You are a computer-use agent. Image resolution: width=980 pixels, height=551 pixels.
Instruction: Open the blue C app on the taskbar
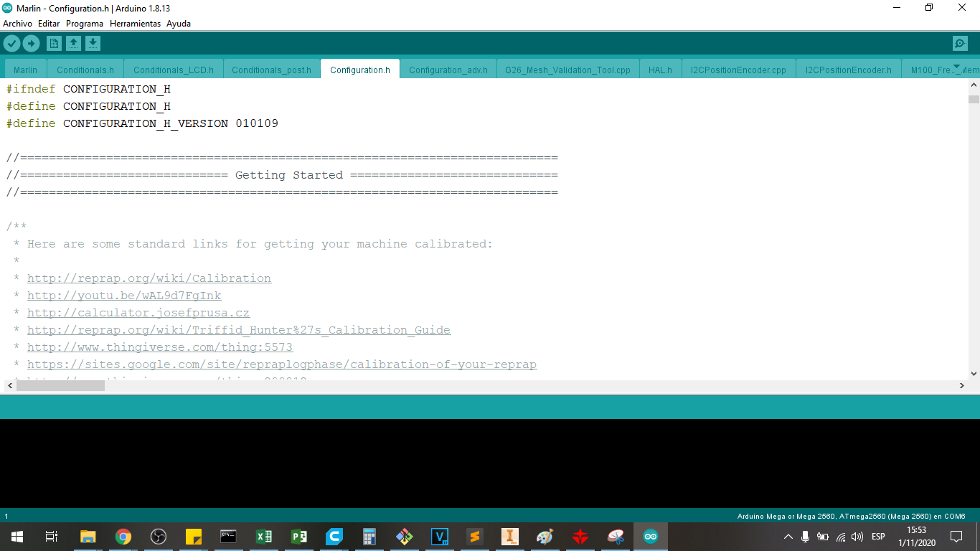click(334, 537)
